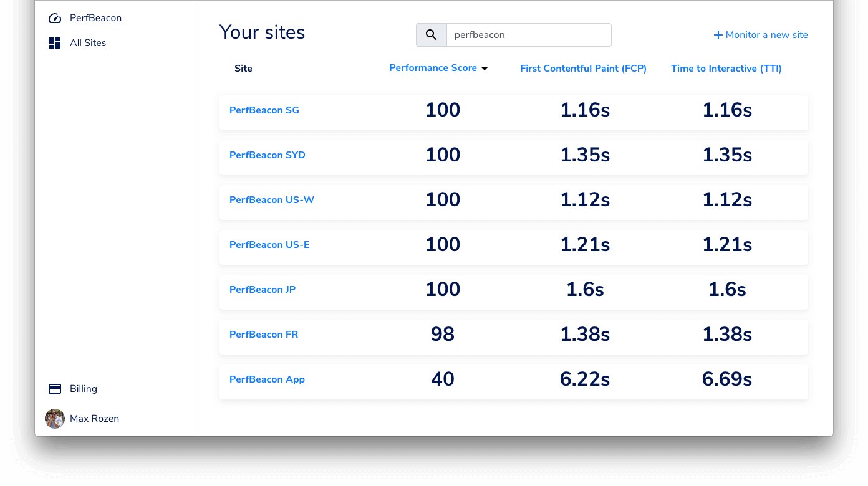Click the FCP value in PerfBeacon FR row
This screenshot has height=486, width=868.
[x=585, y=334]
